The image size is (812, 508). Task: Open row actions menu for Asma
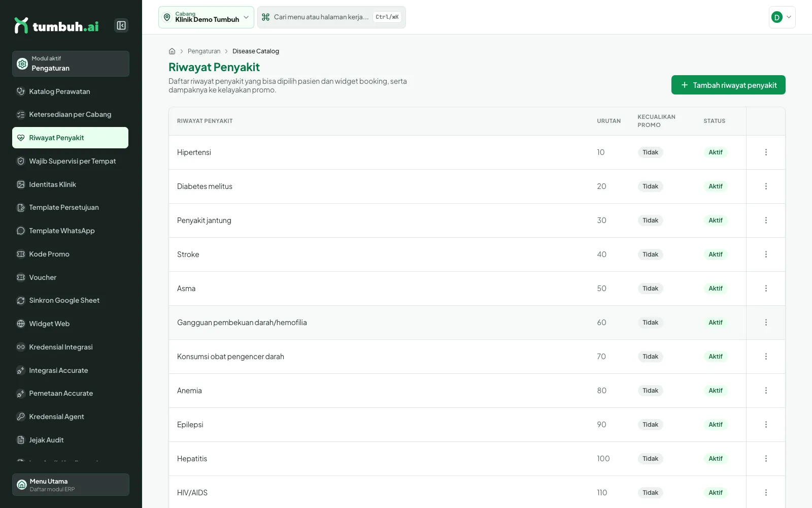pos(766,289)
